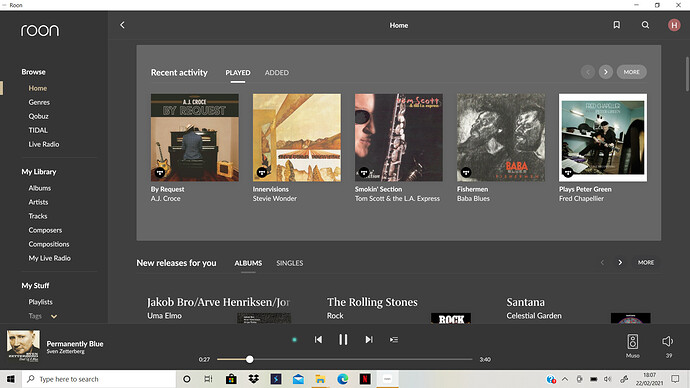Open Smokin' Section album cover
This screenshot has height=388, width=690.
[399, 137]
